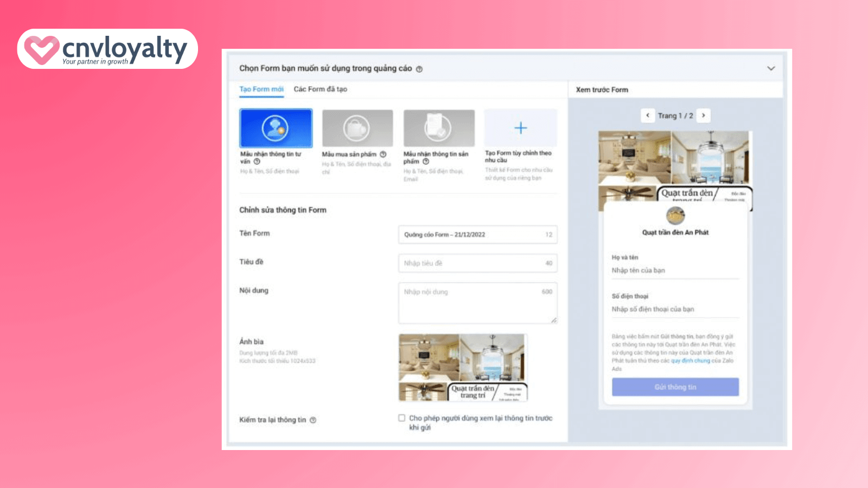The width and height of the screenshot is (868, 488).
Task: Go to next preview page arrow
Action: tap(704, 115)
